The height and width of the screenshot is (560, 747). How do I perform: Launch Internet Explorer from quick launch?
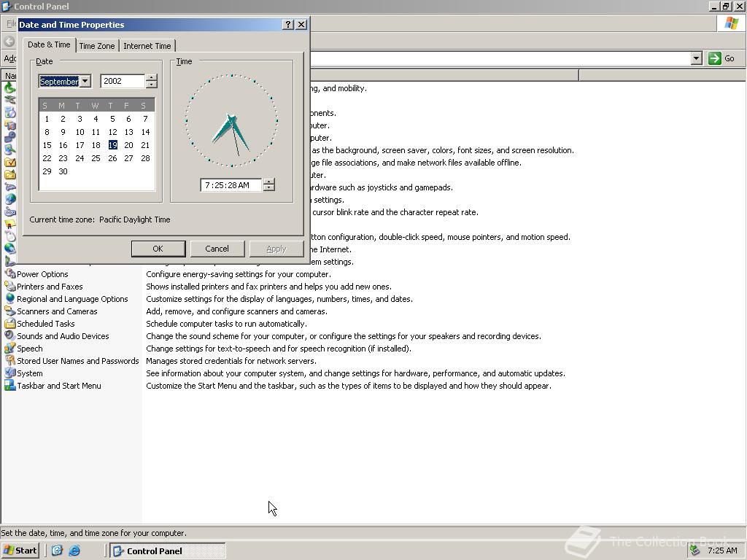pos(74,551)
